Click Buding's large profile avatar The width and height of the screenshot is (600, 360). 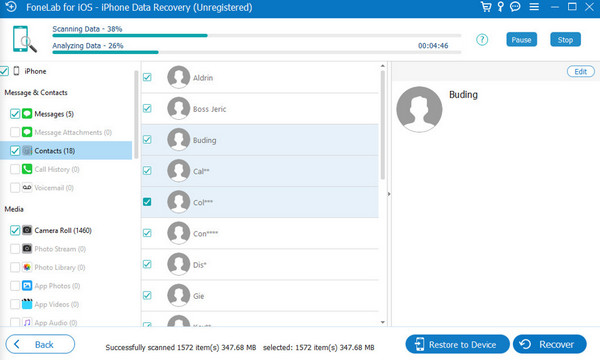click(419, 109)
